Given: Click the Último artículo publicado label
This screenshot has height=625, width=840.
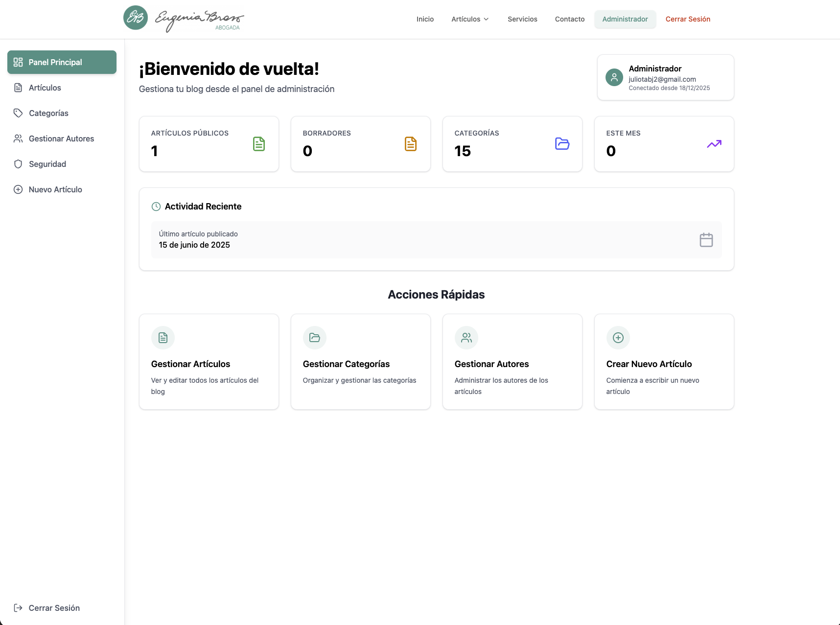Looking at the screenshot, I should [x=198, y=234].
